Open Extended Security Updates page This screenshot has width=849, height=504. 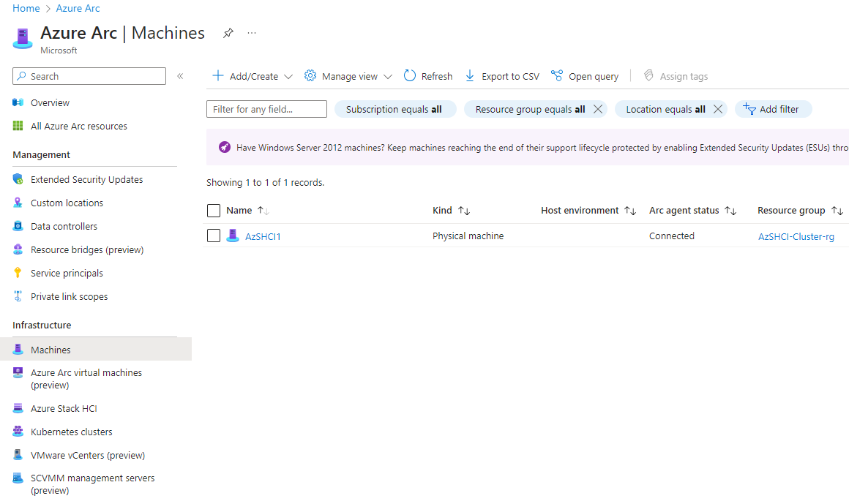[x=86, y=179]
